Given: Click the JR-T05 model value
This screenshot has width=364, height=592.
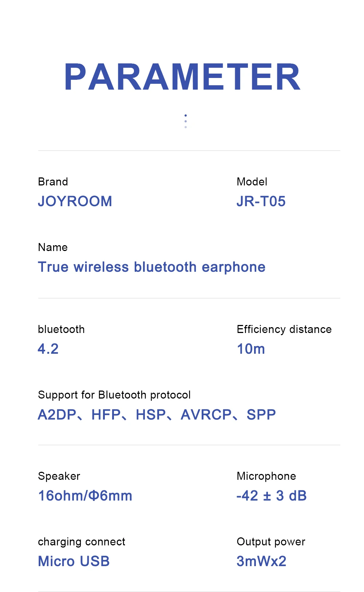Looking at the screenshot, I should [x=261, y=201].
